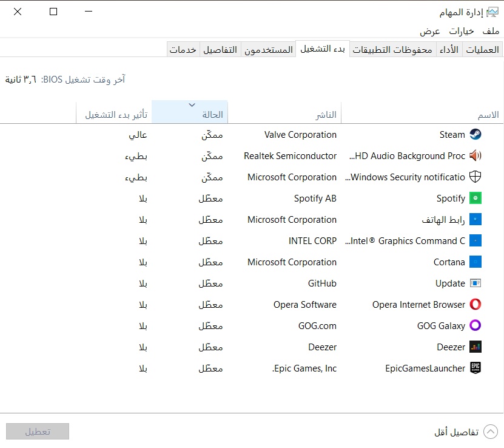The width and height of the screenshot is (504, 448).
Task: Click publisher INTEL CORP
Action: 312,241
